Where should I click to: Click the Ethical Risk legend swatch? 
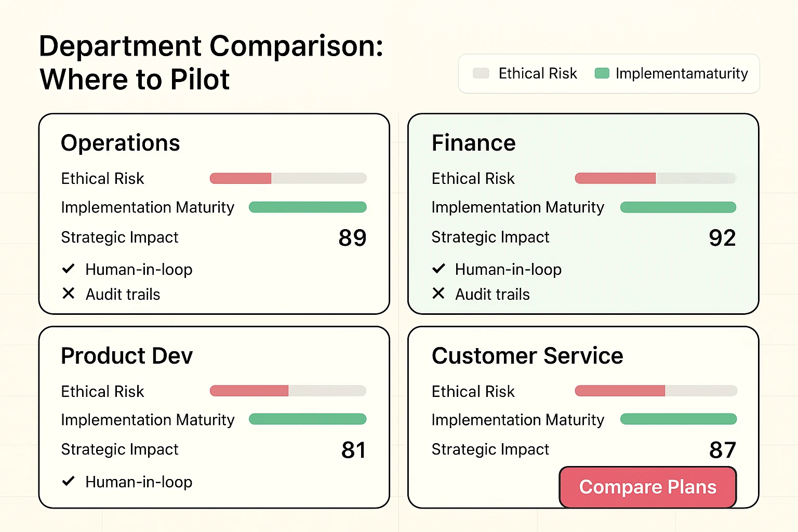(x=481, y=73)
